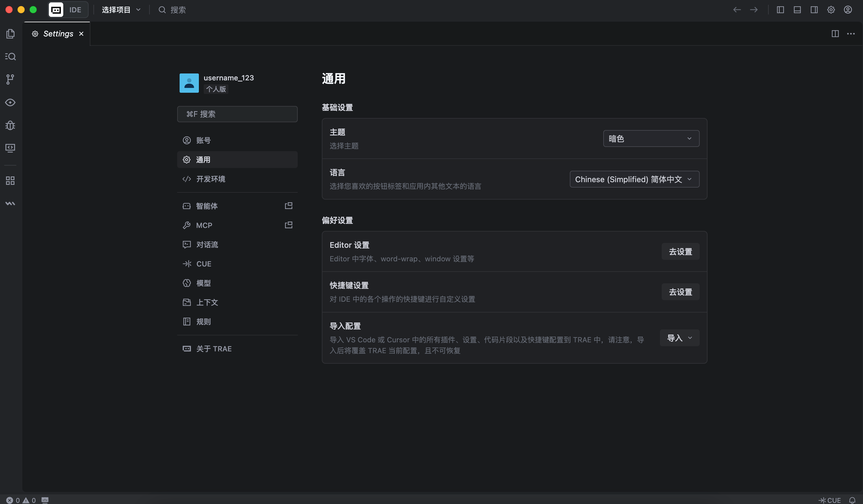Open the Debug panel with the bug icon
The width and height of the screenshot is (863, 504).
(x=10, y=125)
